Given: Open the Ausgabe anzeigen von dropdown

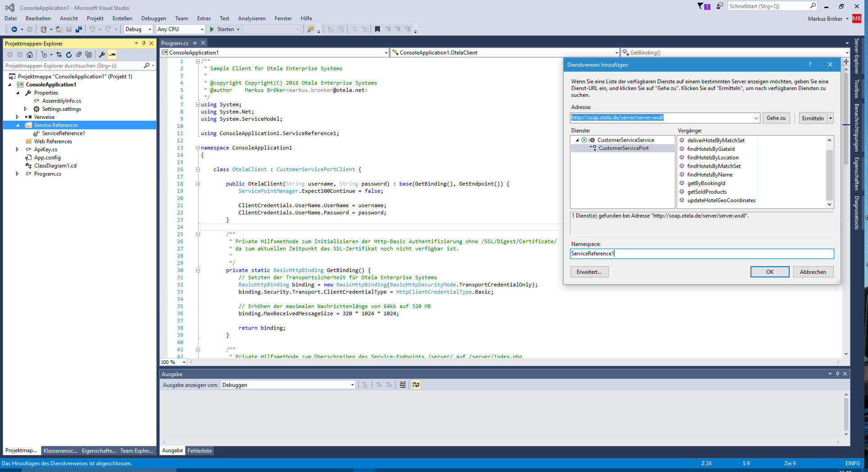Looking at the screenshot, I should [352, 385].
